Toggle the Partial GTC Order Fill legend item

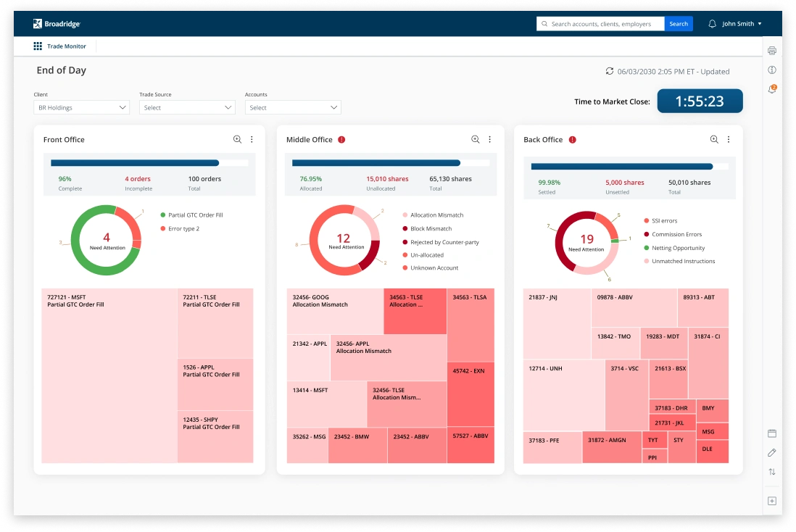196,215
